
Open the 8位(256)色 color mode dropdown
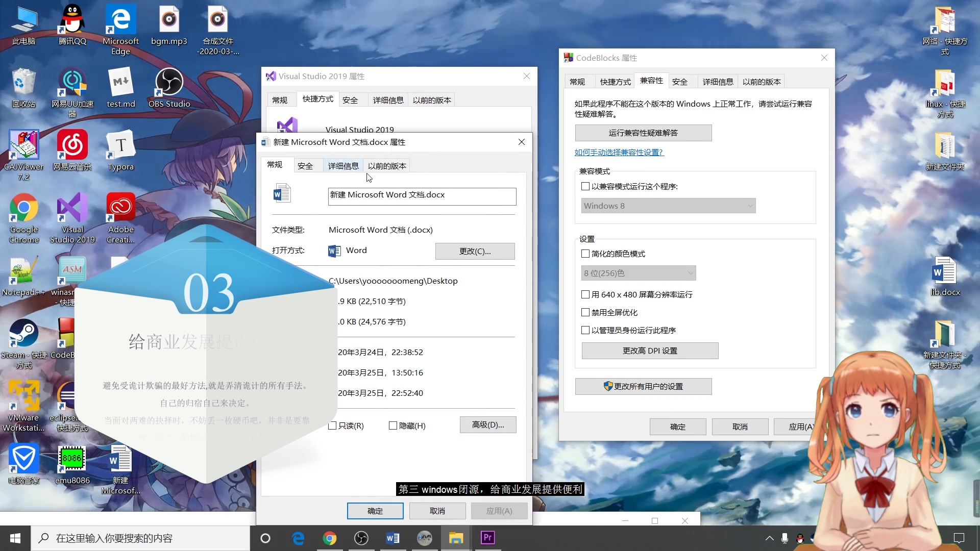[638, 273]
